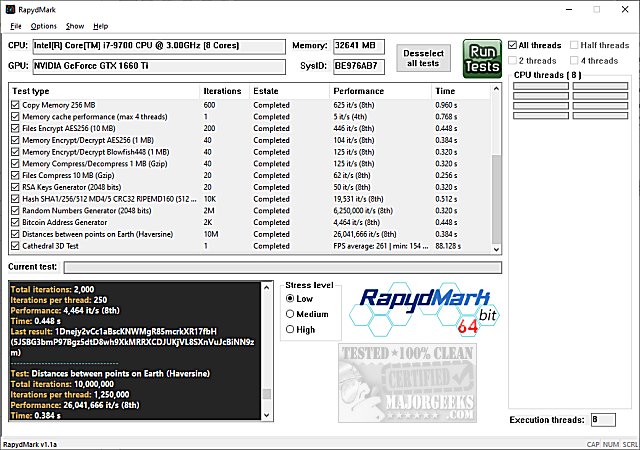The height and width of the screenshot is (450, 640).
Task: Open the Help menu
Action: 101,25
